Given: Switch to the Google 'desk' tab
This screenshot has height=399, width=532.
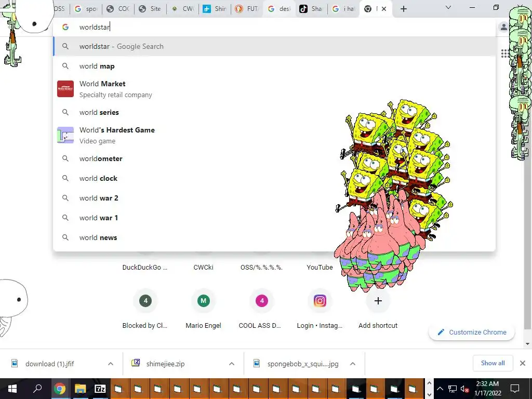Looking at the screenshot, I should (x=279, y=9).
